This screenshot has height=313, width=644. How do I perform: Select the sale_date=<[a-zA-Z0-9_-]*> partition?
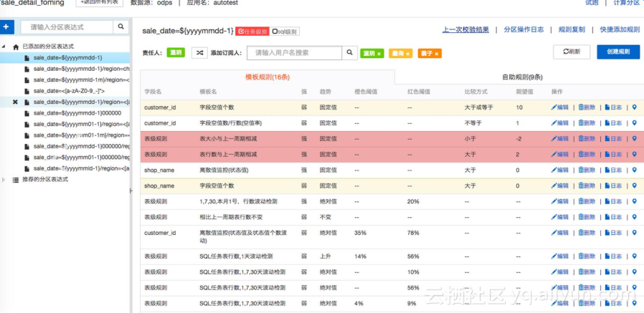(69, 91)
